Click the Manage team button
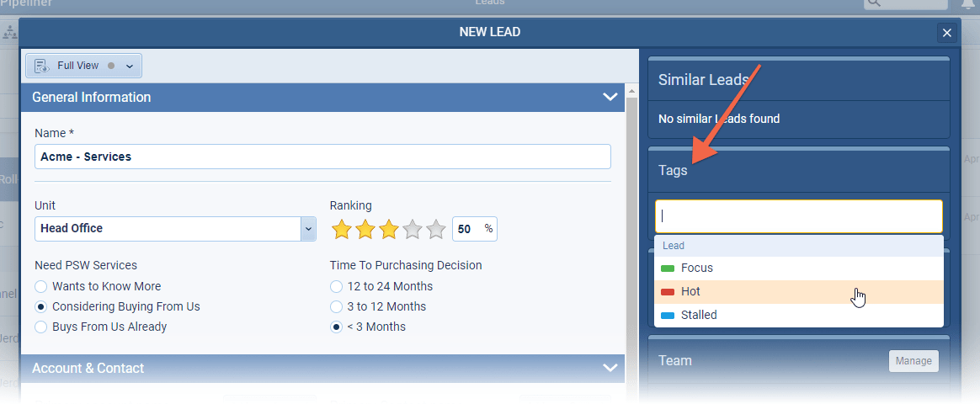The height and width of the screenshot is (404, 980). [x=913, y=360]
